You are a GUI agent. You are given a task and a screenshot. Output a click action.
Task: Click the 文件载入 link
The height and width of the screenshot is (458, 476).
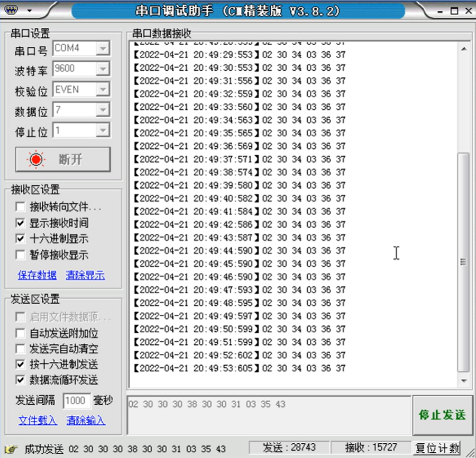click(38, 420)
